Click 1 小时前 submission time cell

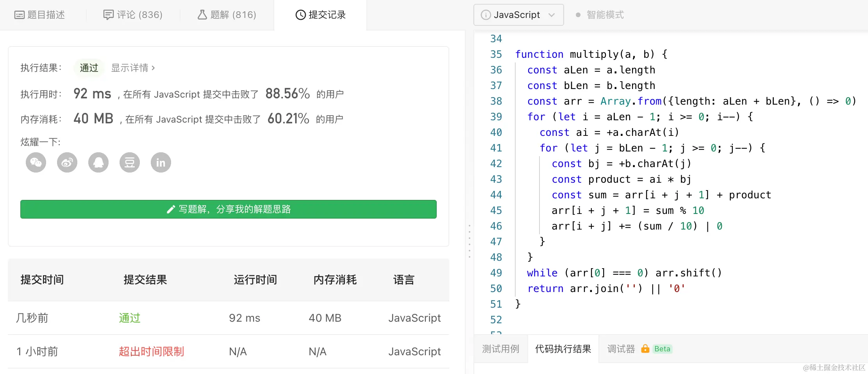(x=38, y=352)
